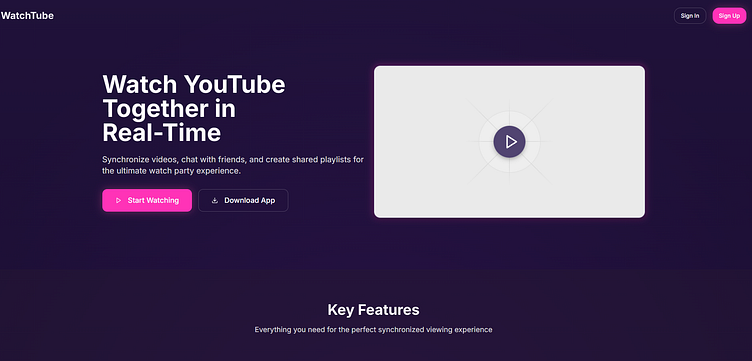The height and width of the screenshot is (361, 752).
Task: Click the 'Key Features' heading
Action: (x=374, y=310)
